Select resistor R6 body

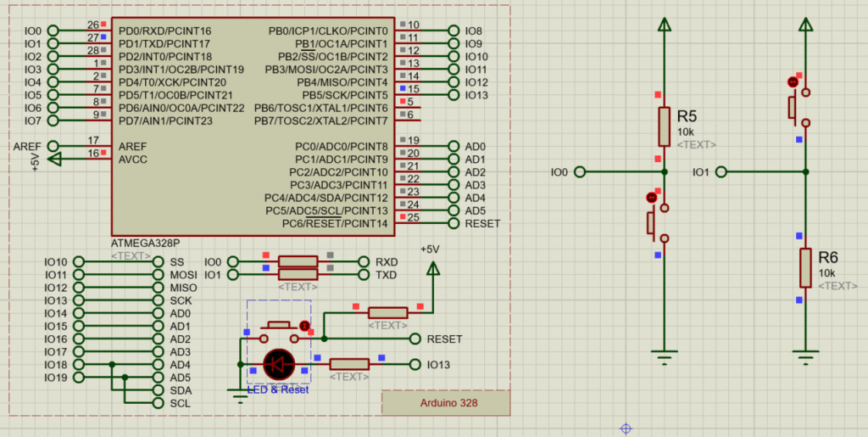tap(806, 268)
